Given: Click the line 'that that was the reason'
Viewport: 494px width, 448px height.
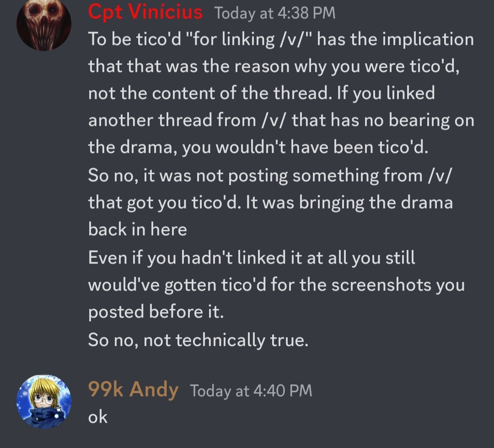Looking at the screenshot, I should coord(274,66).
